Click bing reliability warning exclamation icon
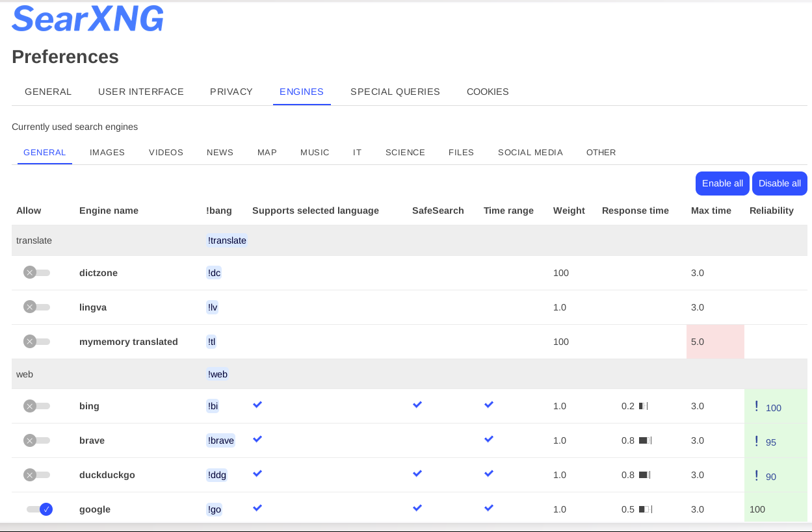812x532 pixels. pyautogui.click(x=756, y=407)
